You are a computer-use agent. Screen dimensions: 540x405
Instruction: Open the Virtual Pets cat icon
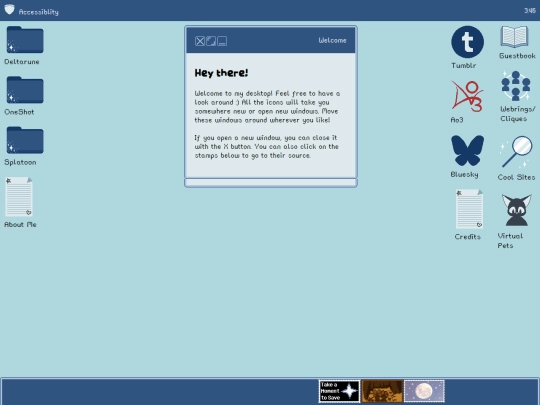pos(516,210)
